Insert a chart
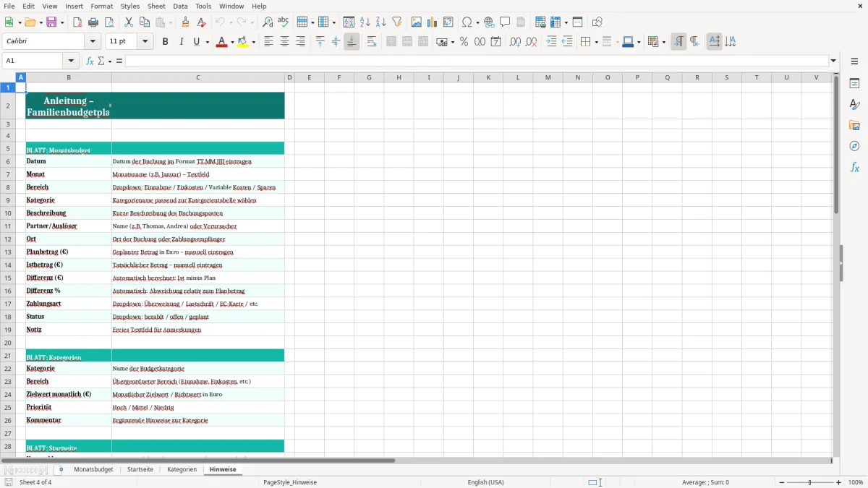 433,22
